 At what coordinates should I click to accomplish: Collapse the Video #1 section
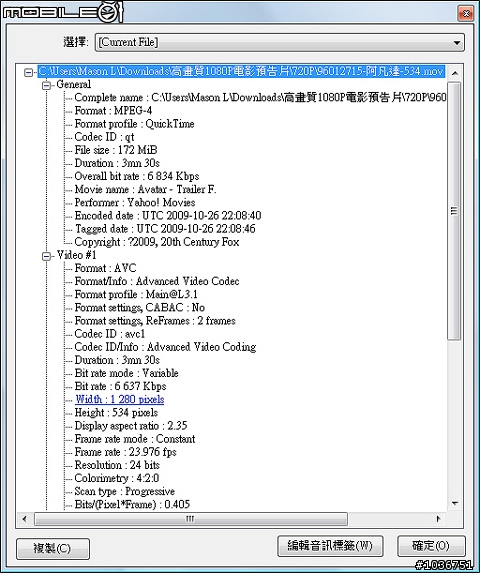coord(46,256)
